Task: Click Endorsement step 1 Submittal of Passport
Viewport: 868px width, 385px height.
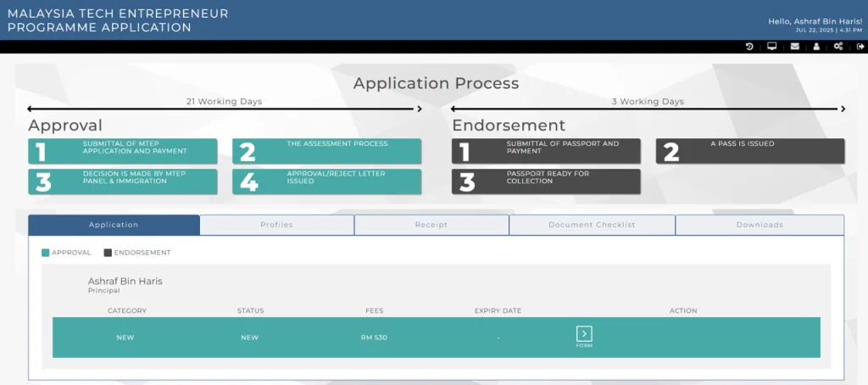Action: (546, 151)
